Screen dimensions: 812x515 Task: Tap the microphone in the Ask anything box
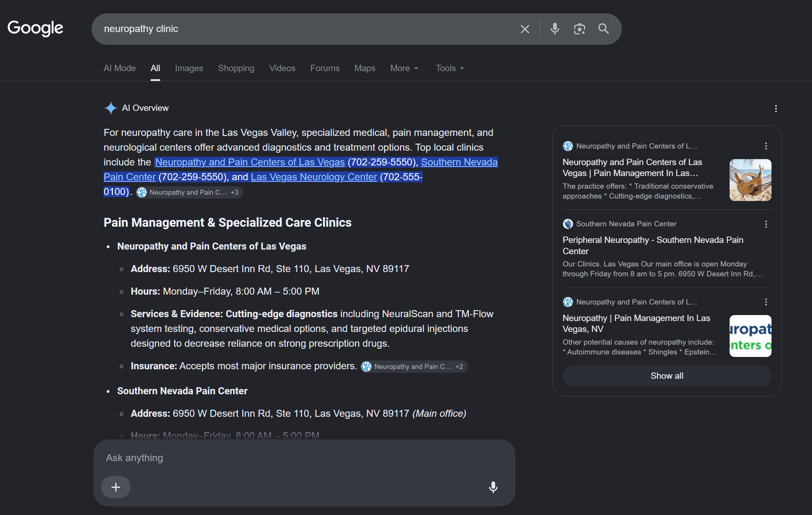493,487
